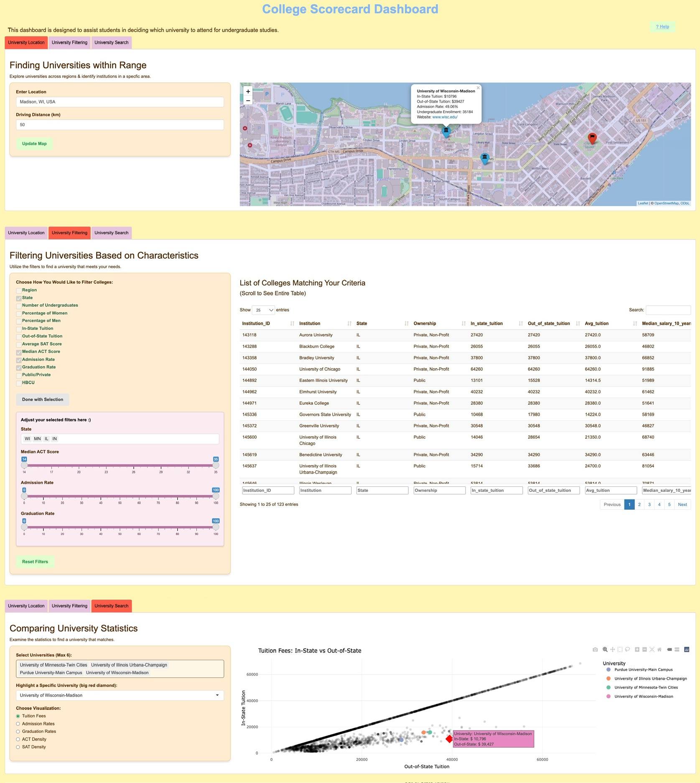
Task: Expand the Highlight a Specific University dropdown
Action: coord(120,695)
